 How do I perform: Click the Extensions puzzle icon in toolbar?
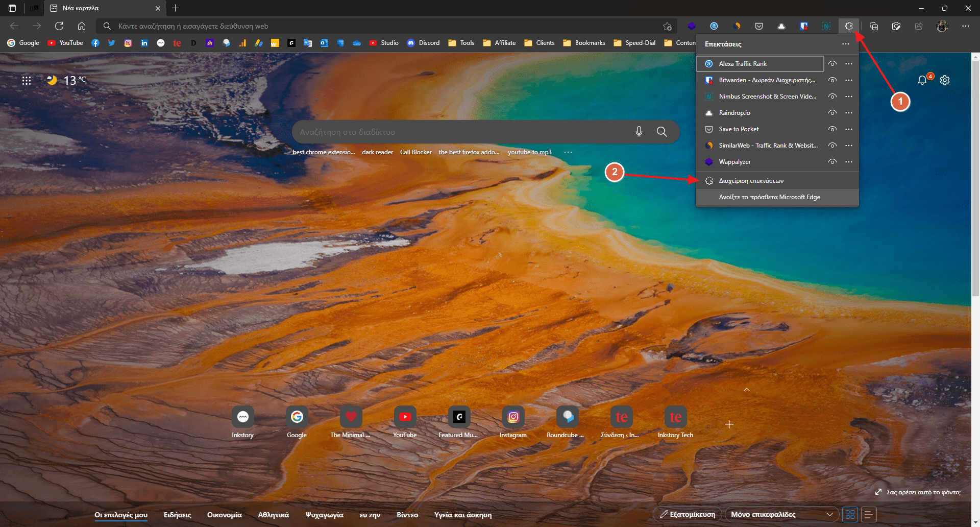click(x=849, y=26)
